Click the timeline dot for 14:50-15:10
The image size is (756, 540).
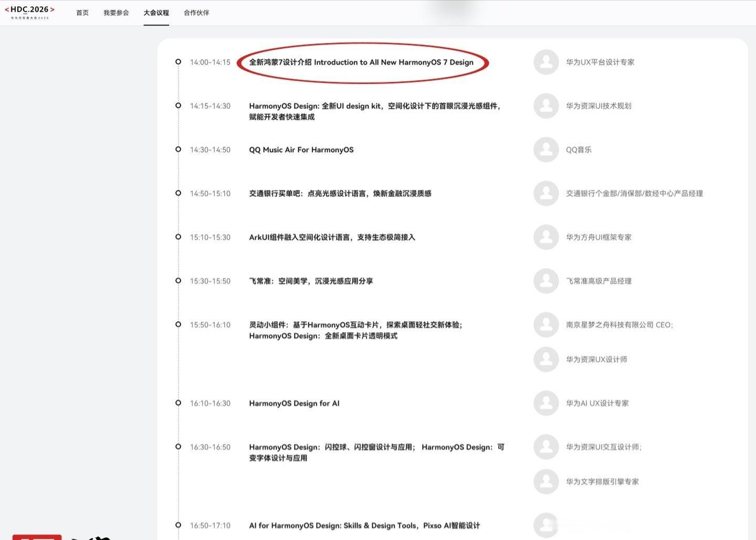coord(178,193)
